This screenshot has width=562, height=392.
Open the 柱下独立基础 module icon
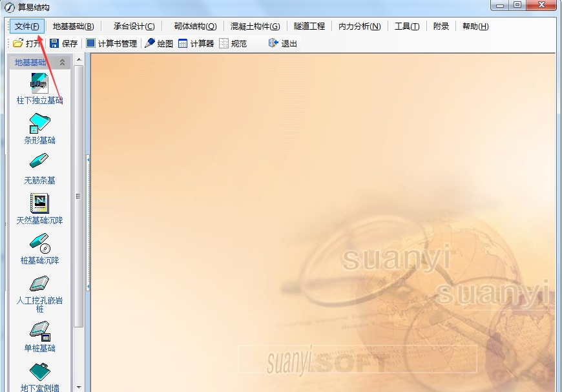(x=39, y=83)
